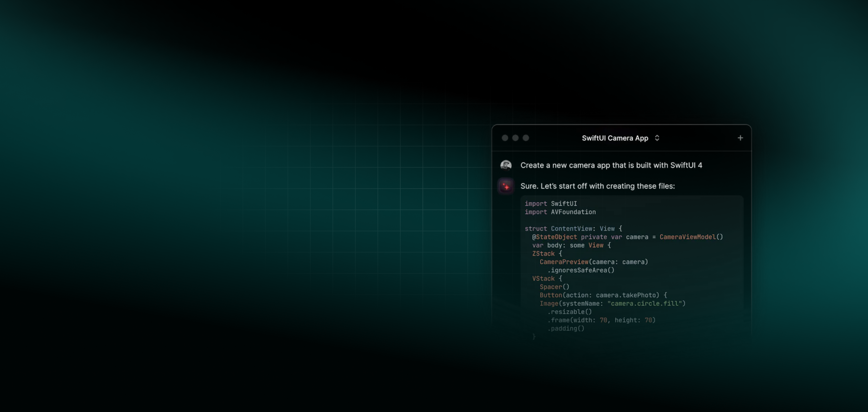Viewport: 868px width, 412px height.
Task: Click the 'import SwiftUI' code line
Action: [551, 204]
